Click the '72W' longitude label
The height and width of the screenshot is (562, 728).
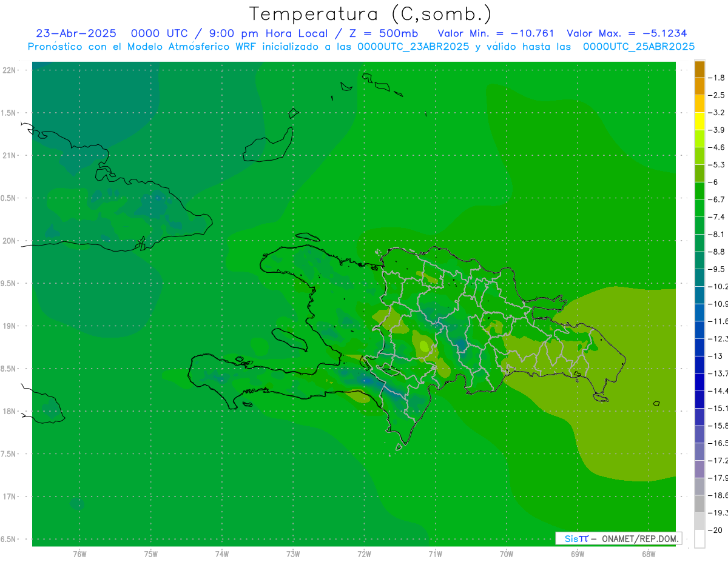[364, 554]
